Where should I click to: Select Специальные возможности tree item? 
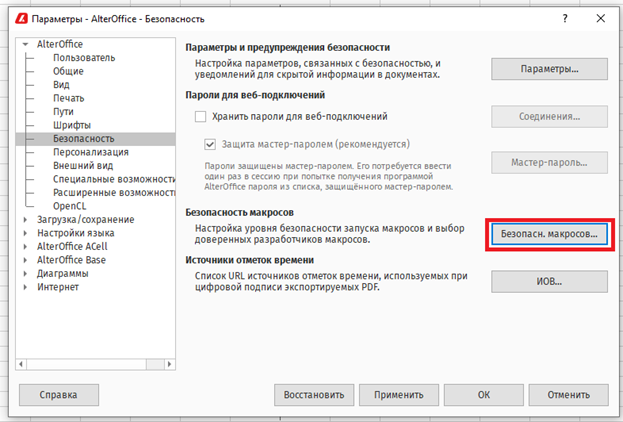click(x=114, y=179)
